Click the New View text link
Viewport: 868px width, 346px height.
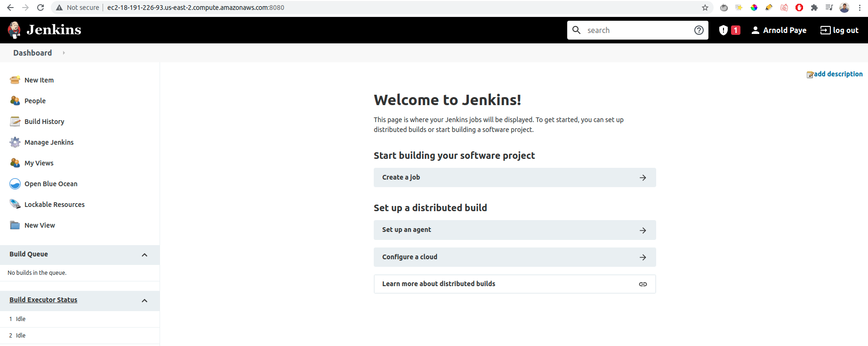tap(40, 225)
